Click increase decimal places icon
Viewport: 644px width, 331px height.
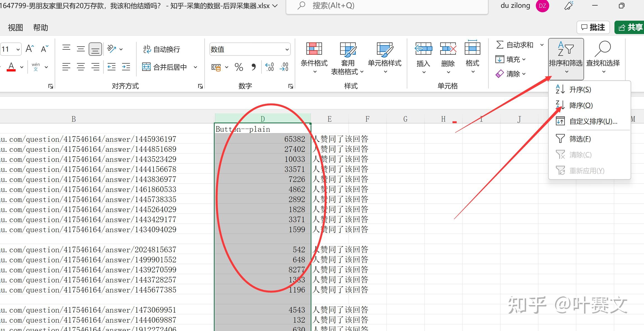click(269, 67)
